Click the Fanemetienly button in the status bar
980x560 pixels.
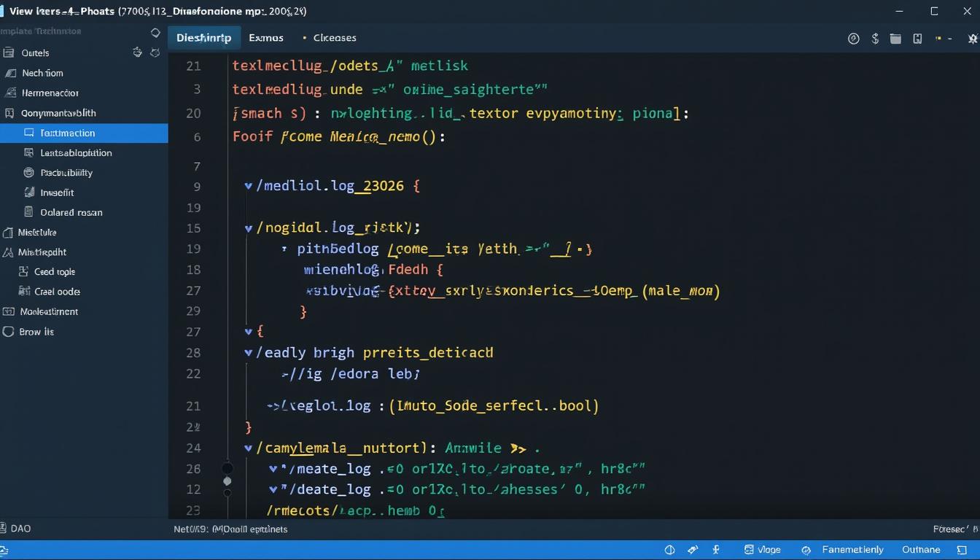(852, 549)
